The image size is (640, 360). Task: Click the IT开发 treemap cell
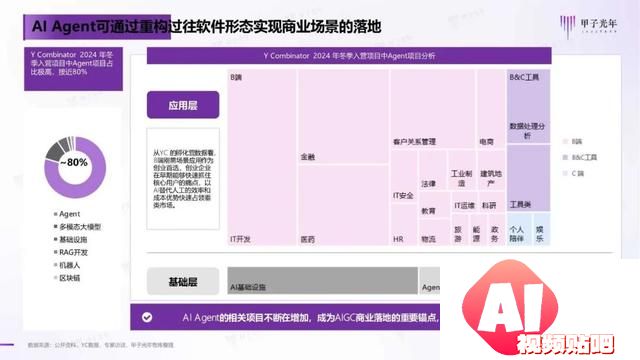[262, 157]
